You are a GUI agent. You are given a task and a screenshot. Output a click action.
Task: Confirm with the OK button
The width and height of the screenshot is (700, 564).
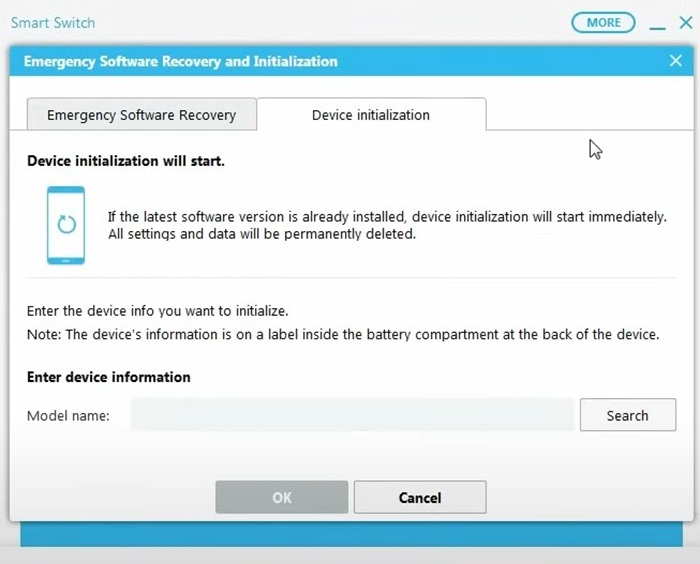point(282,497)
